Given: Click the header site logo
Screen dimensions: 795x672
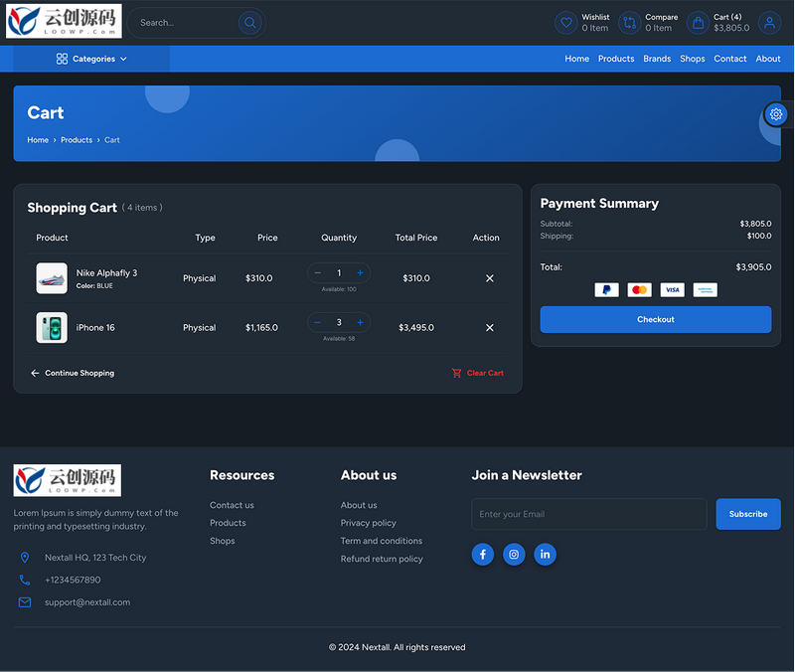Looking at the screenshot, I should click(64, 21).
